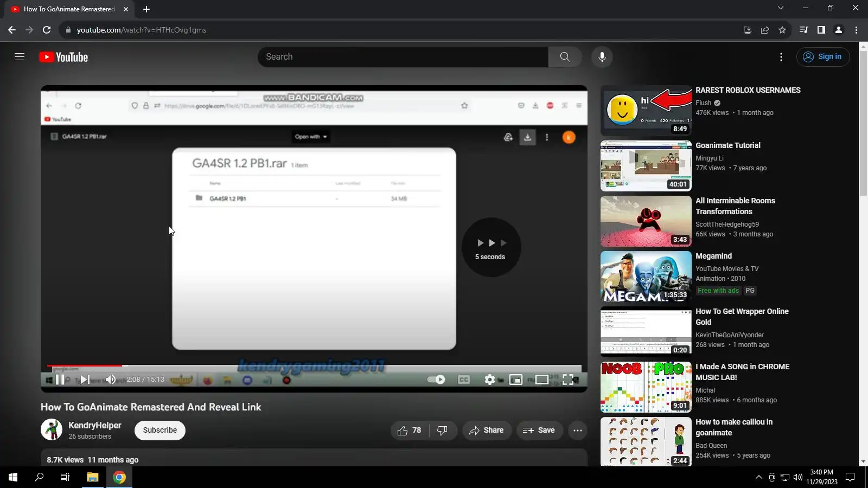Open Chrome media controls icon
Image resolution: width=868 pixels, height=488 pixels.
804,30
